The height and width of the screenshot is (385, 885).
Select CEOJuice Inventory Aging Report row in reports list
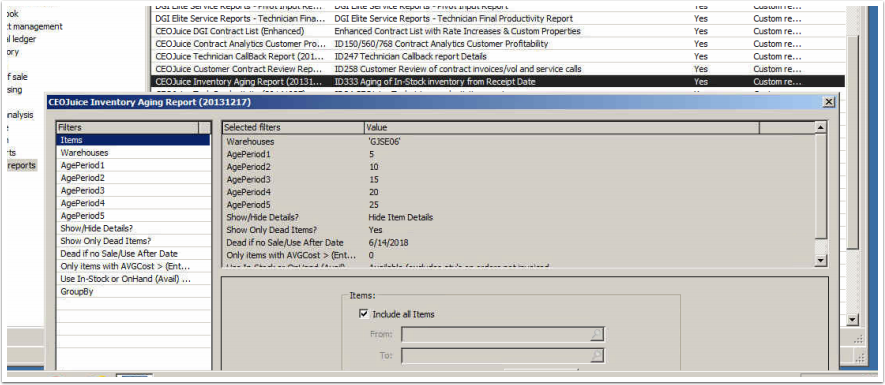tap(498, 82)
